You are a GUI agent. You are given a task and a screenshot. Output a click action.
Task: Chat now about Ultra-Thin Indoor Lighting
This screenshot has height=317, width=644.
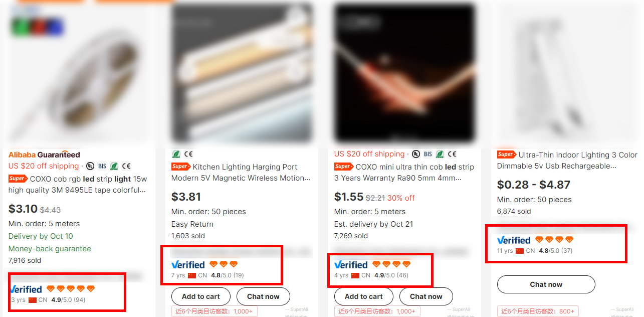pyautogui.click(x=546, y=284)
